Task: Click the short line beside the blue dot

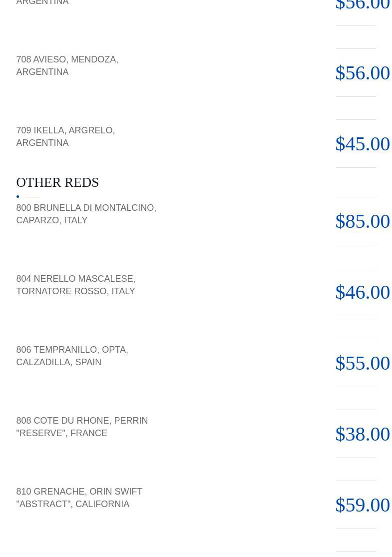Action: click(32, 197)
